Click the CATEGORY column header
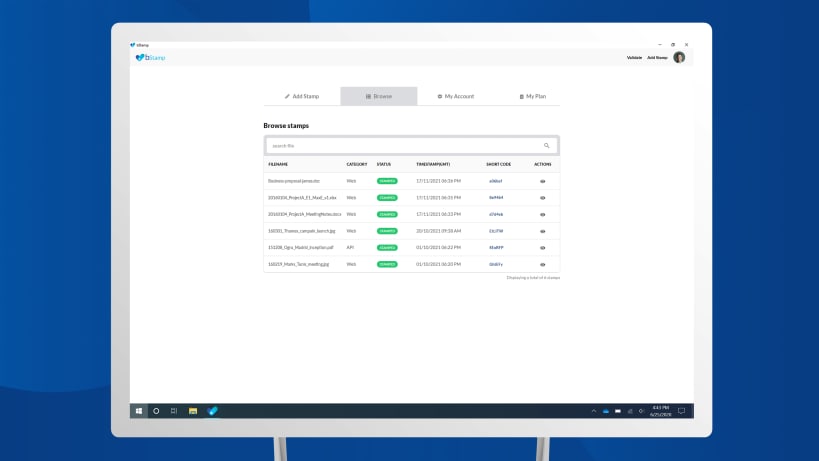 coord(357,164)
